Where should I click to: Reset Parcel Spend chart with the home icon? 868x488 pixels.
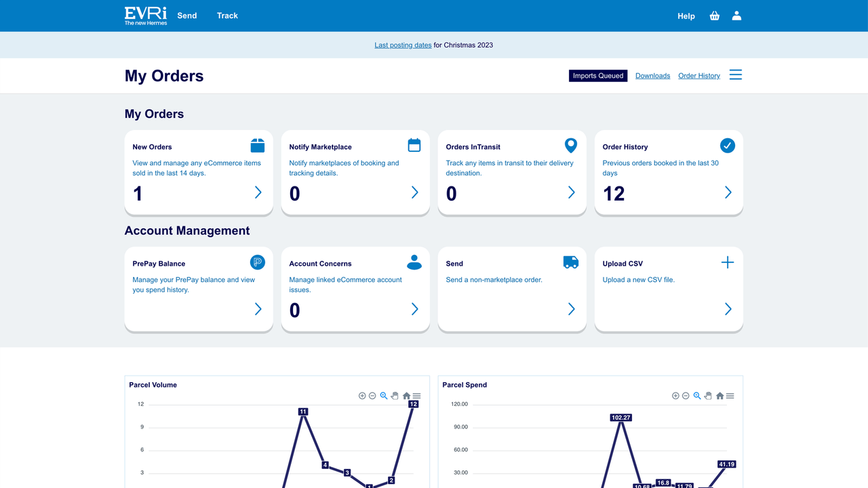tap(719, 396)
